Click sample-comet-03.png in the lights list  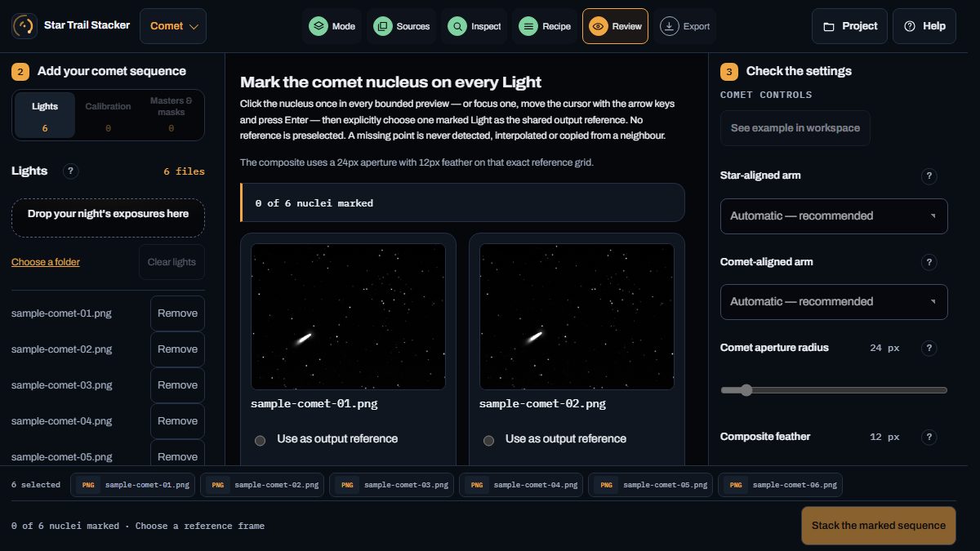click(x=62, y=385)
